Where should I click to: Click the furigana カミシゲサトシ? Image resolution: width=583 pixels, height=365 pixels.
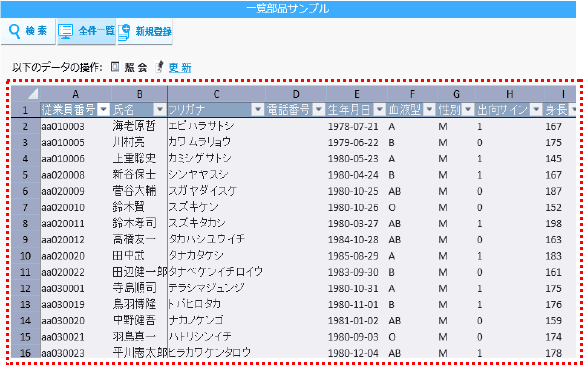point(200,158)
